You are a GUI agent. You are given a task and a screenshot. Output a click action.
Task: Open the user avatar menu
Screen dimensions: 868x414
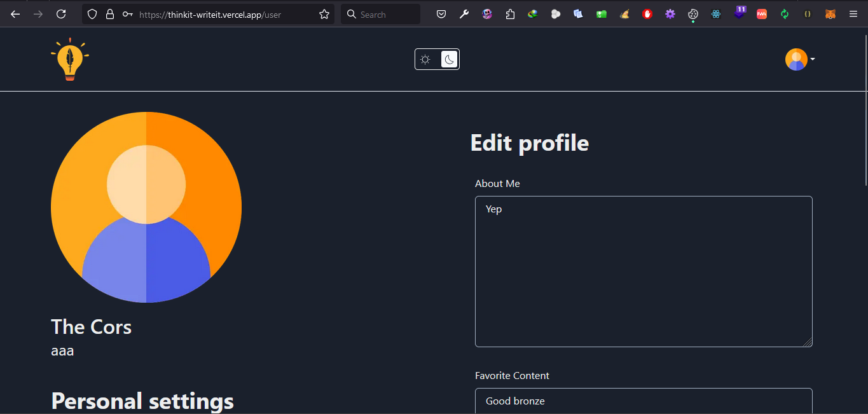[x=795, y=59]
